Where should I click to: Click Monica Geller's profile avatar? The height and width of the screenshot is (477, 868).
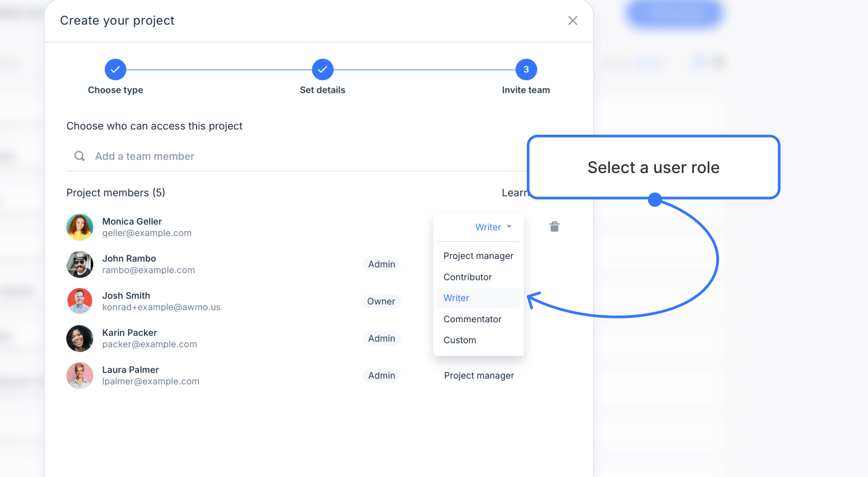[79, 227]
